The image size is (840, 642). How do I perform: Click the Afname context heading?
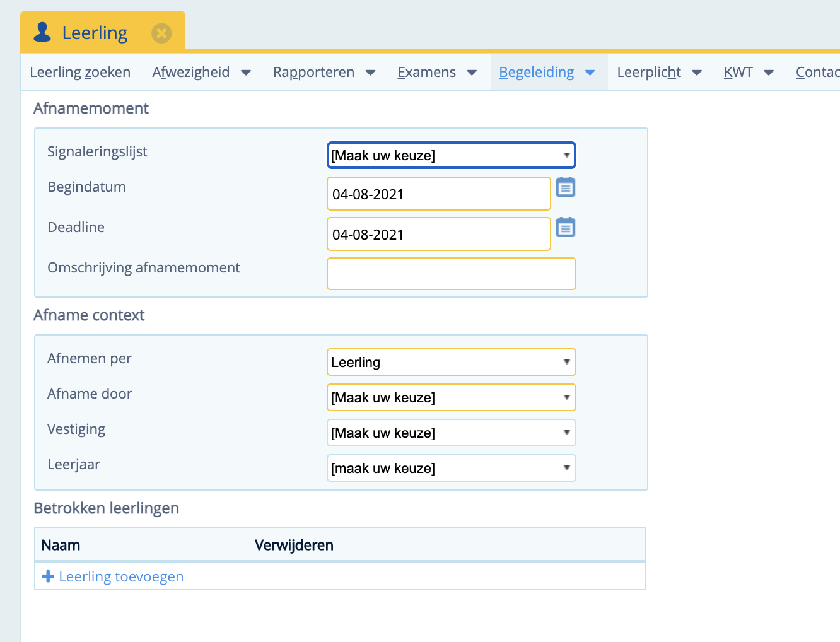89,315
